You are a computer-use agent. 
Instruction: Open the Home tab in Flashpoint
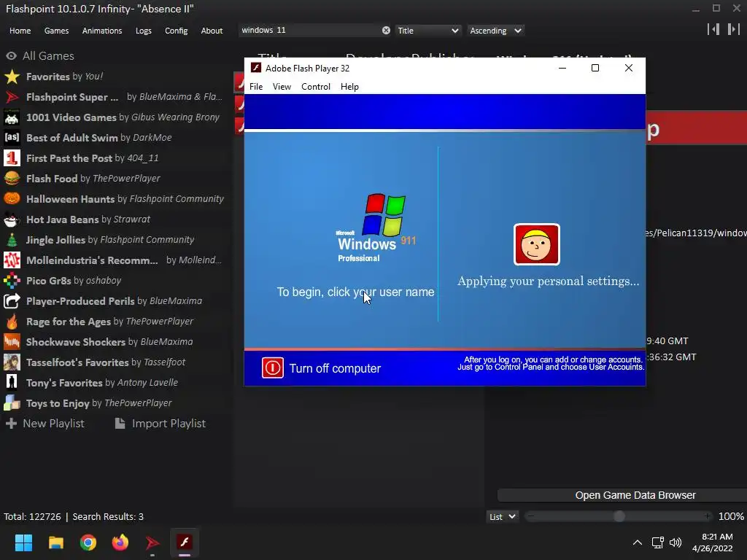click(20, 31)
